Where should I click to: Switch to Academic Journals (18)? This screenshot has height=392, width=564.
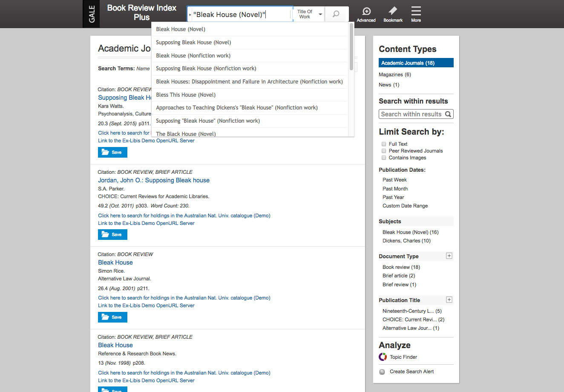416,63
